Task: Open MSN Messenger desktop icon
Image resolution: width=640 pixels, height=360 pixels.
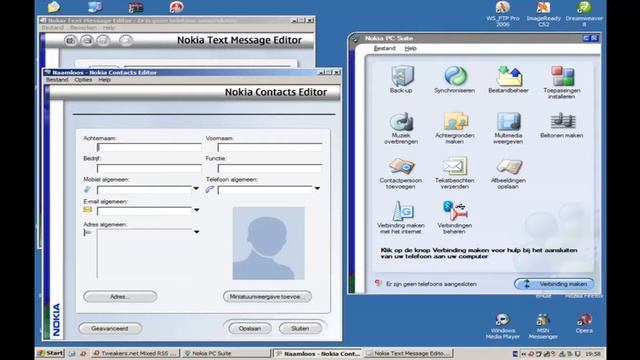Action: (543, 326)
